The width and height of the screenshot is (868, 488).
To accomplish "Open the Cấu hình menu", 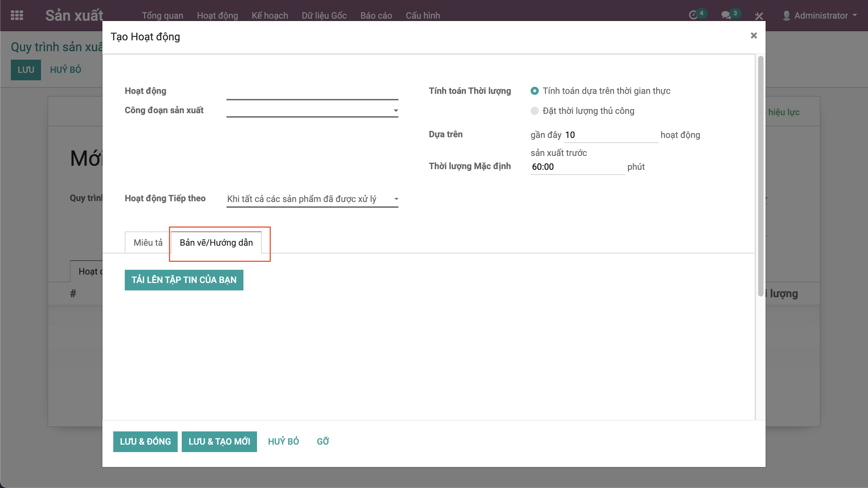I will 422,16.
